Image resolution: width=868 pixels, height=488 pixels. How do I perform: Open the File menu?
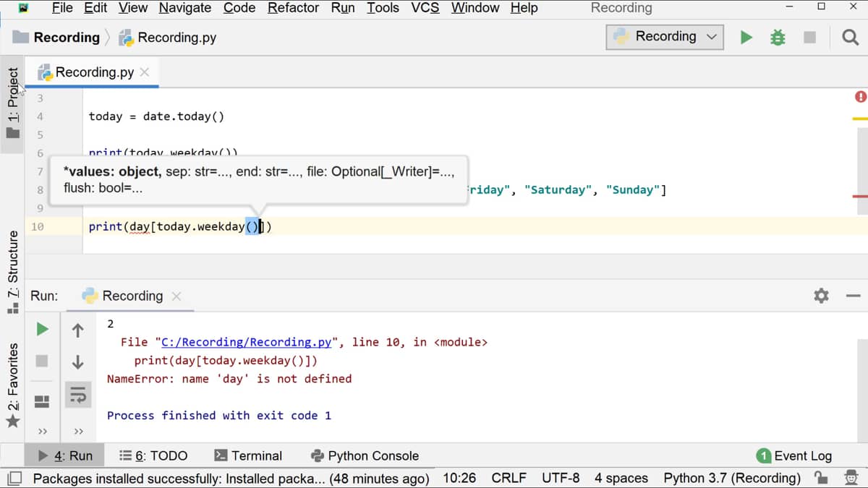pyautogui.click(x=62, y=8)
